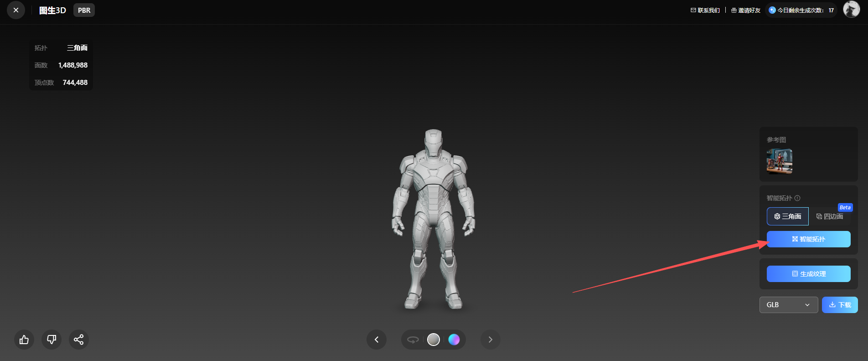The height and width of the screenshot is (361, 868).
Task: Open the user avatar profile
Action: click(851, 9)
